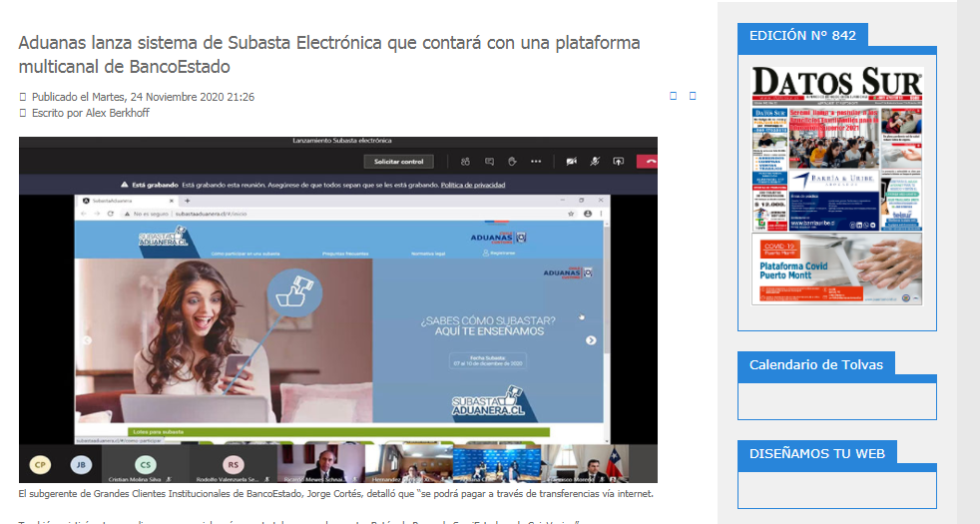Click the JB participant avatar

pos(81,464)
